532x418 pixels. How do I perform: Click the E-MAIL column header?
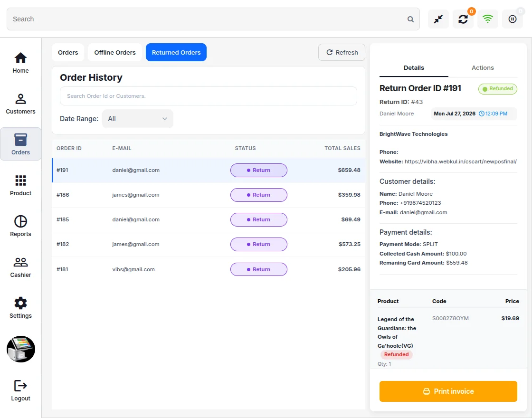(x=122, y=148)
